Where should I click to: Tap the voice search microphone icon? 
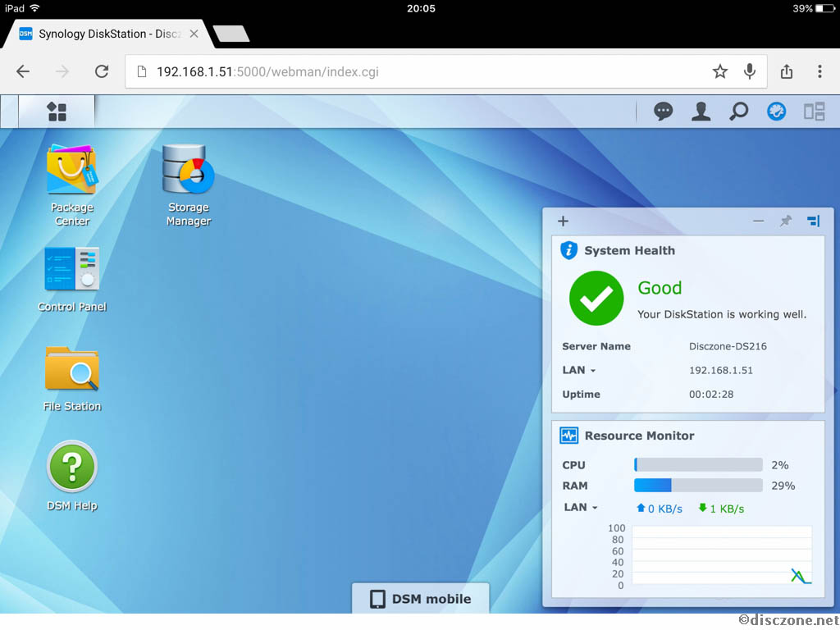pos(750,71)
